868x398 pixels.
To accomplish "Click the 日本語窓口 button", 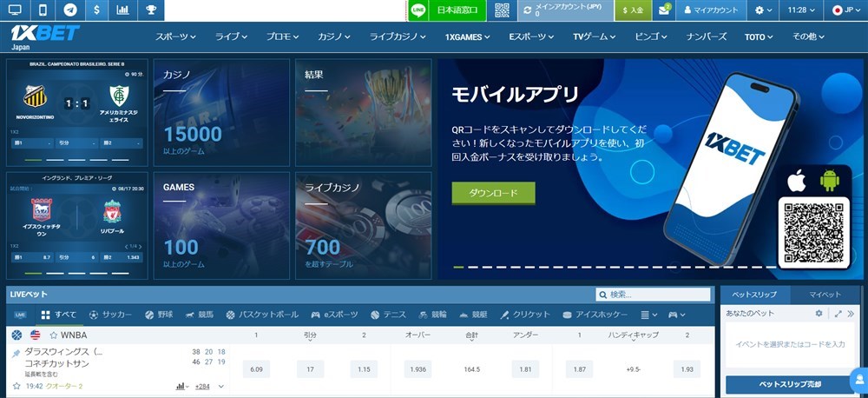I will [457, 10].
